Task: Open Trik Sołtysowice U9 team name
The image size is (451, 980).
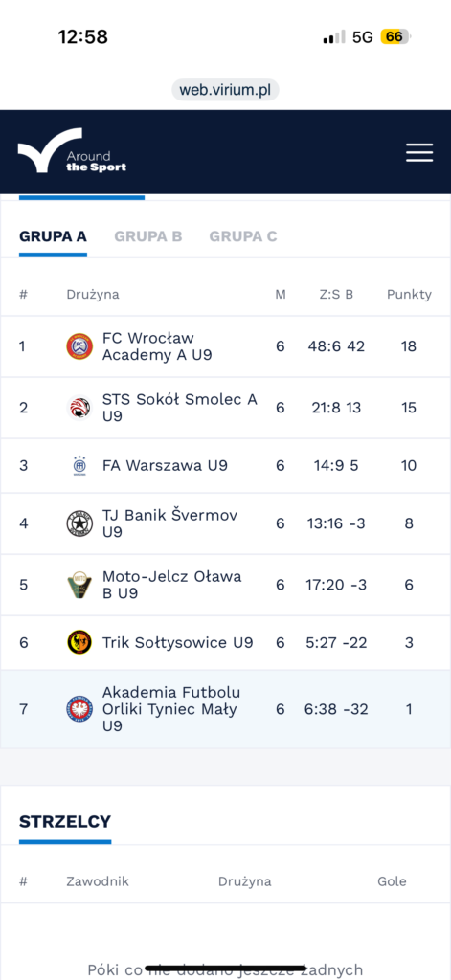Action: click(178, 642)
